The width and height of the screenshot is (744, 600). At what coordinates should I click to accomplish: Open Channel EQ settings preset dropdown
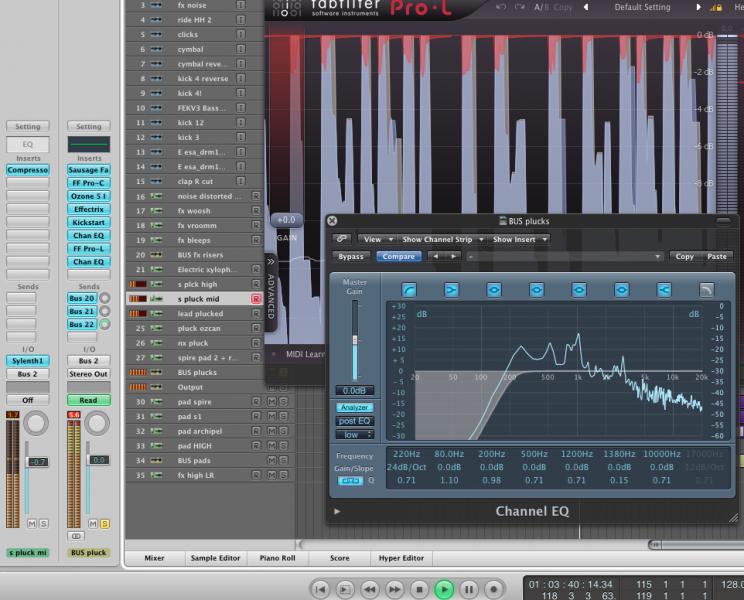(x=565, y=256)
